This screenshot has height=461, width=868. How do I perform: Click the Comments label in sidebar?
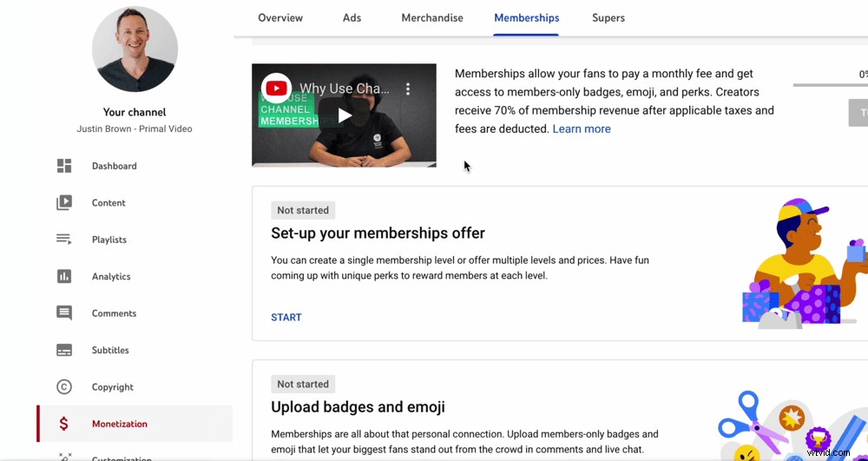tap(114, 313)
